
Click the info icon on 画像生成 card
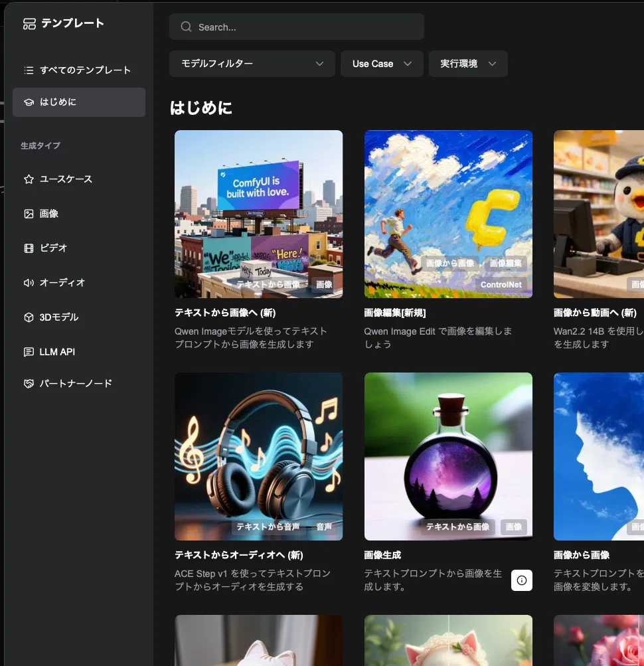click(522, 580)
